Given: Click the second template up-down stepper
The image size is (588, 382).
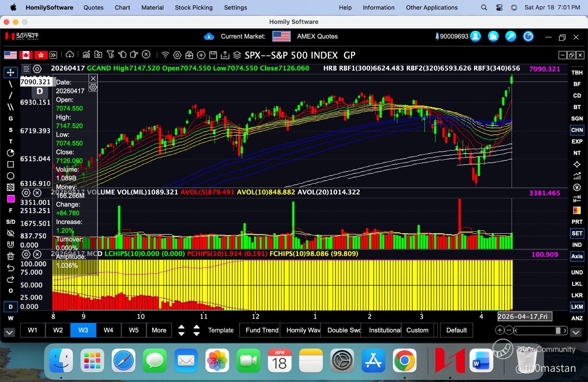Looking at the screenshot, I should pyautogui.click(x=197, y=330).
